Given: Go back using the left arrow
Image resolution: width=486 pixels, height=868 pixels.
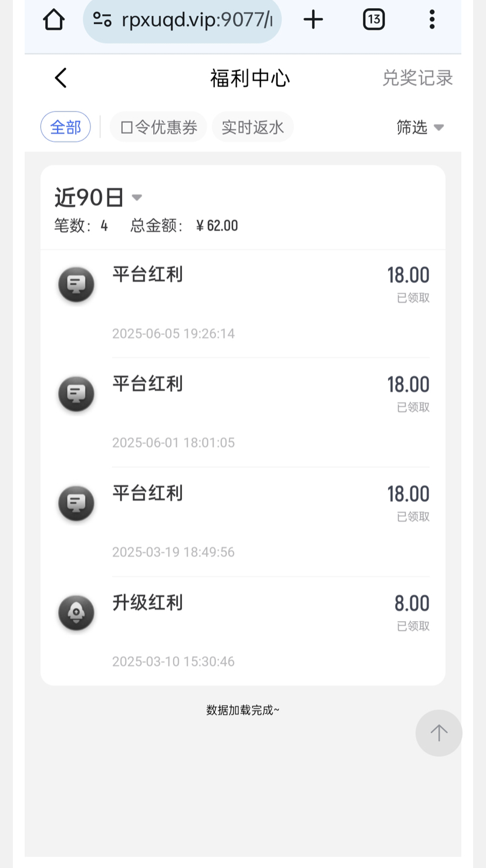Looking at the screenshot, I should pyautogui.click(x=61, y=78).
